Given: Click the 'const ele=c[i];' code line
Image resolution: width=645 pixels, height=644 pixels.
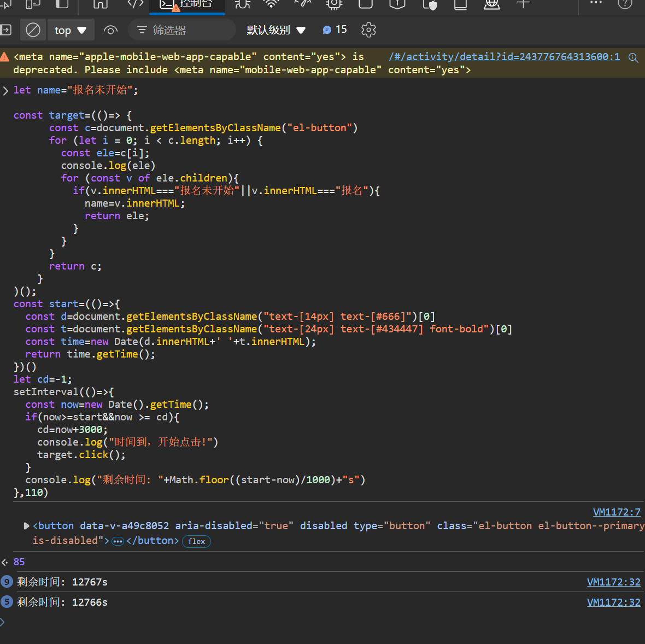Looking at the screenshot, I should tap(105, 153).
